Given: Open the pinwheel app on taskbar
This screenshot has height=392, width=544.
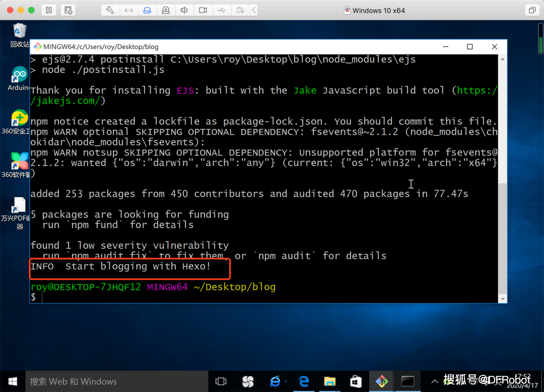Looking at the screenshot, I should tap(248, 381).
